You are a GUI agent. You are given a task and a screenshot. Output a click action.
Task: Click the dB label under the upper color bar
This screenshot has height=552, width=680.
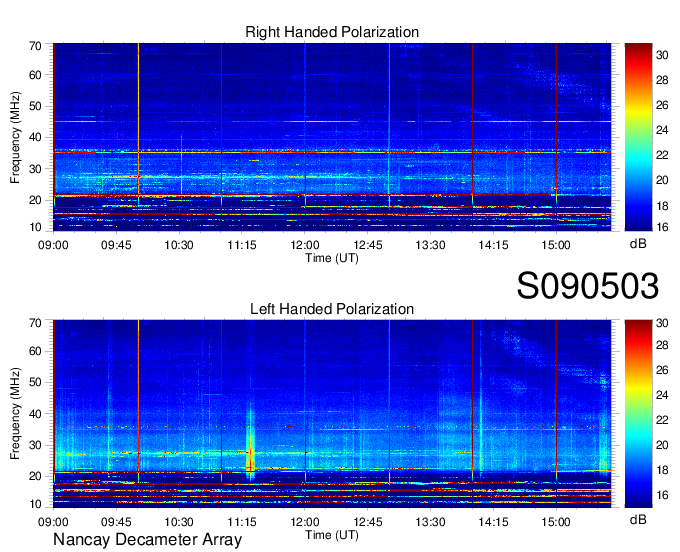click(638, 244)
